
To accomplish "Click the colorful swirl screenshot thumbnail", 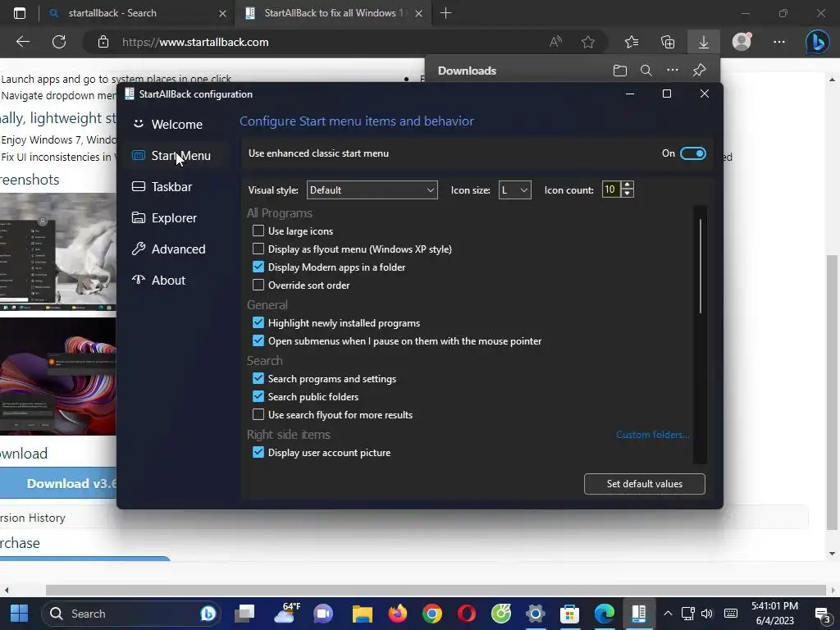I will pos(58,377).
